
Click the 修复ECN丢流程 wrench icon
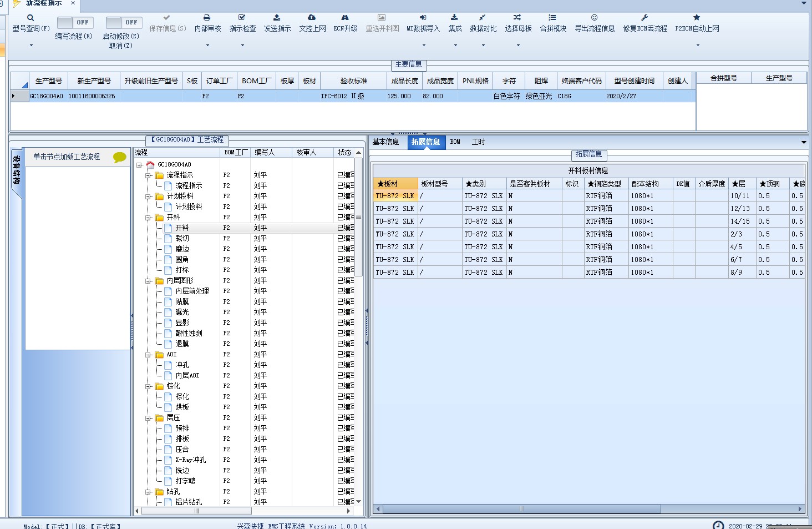(x=644, y=18)
